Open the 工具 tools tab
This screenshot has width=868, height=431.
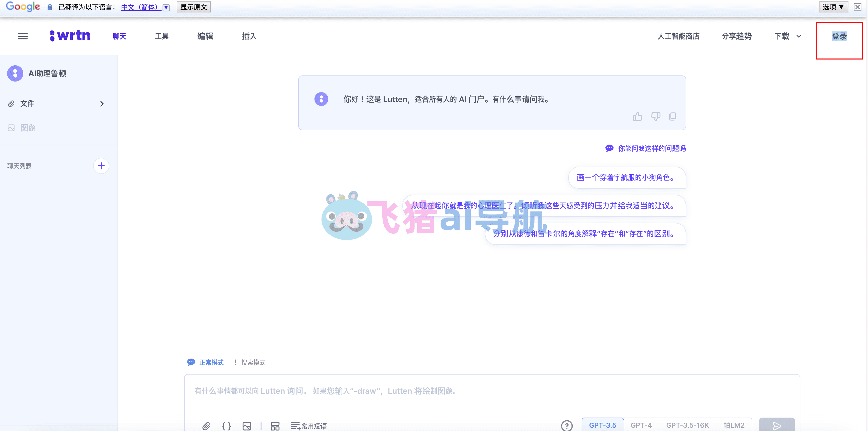pyautogui.click(x=162, y=36)
